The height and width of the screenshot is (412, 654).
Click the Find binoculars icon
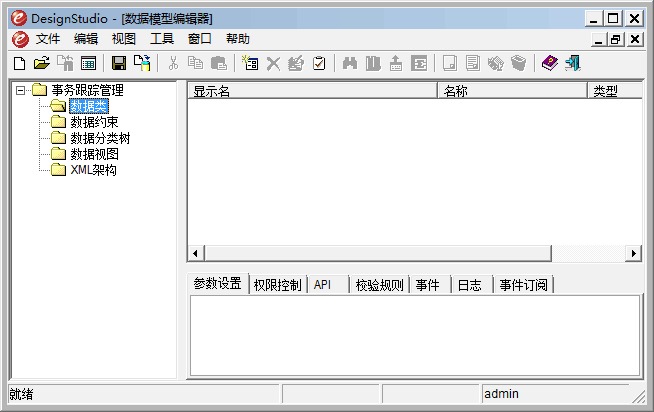point(350,63)
